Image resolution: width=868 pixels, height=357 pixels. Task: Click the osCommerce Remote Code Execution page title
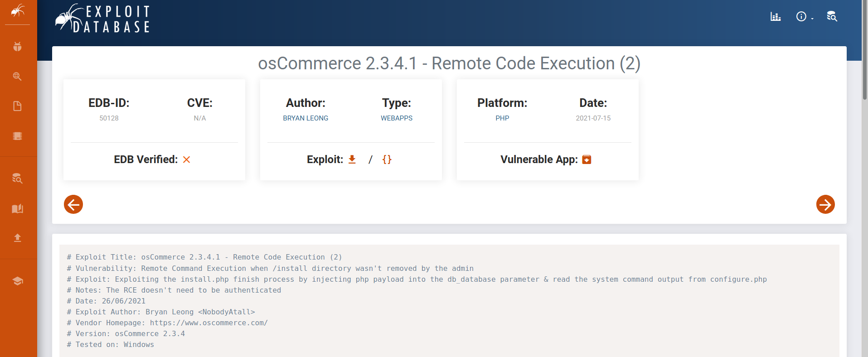coord(449,63)
